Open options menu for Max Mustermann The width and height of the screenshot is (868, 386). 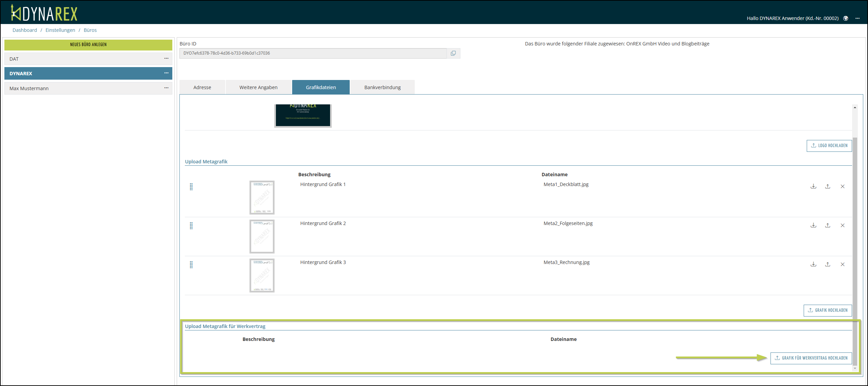pos(166,88)
